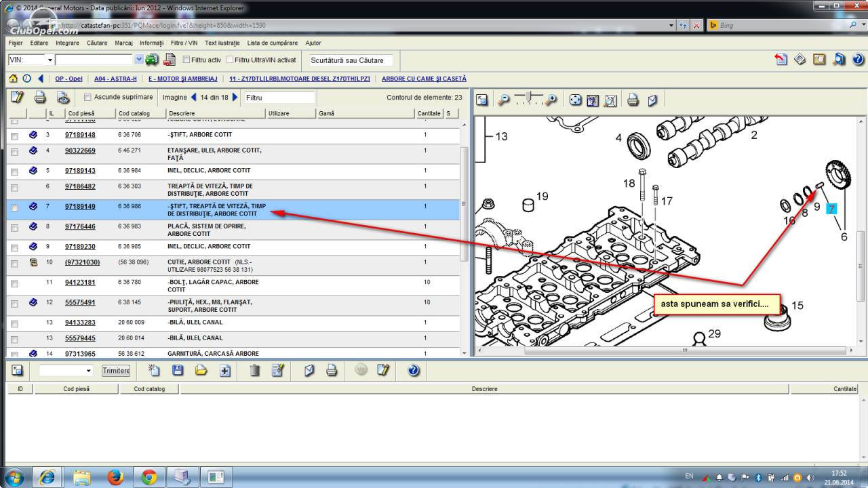Open a saved shopping list folder

(x=201, y=370)
